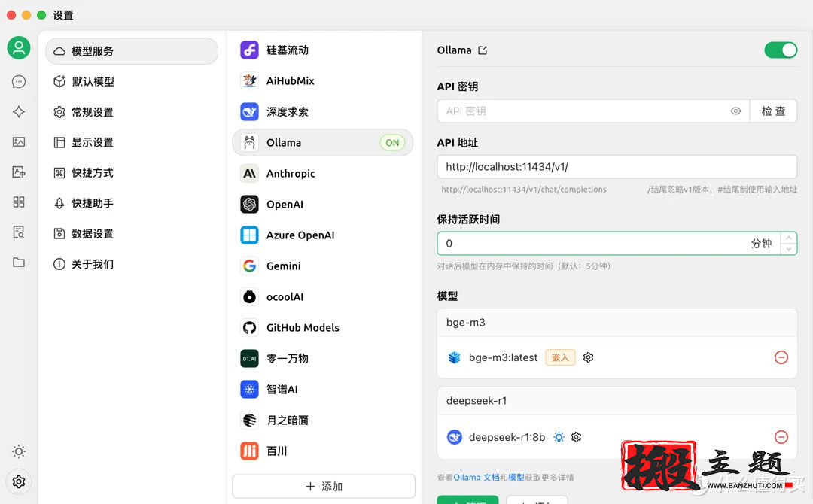Click the 检查 button to test API key
Image resolution: width=813 pixels, height=504 pixels.
pos(774,111)
